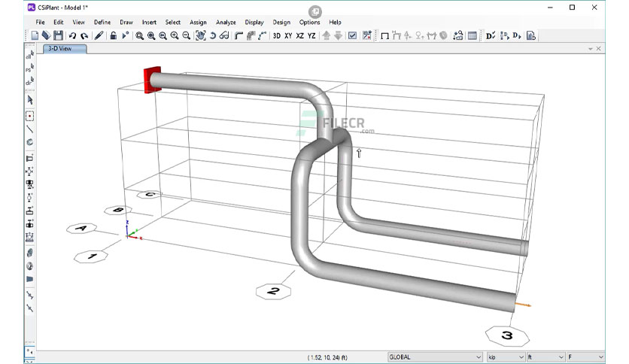Click grid label bubble 2
629x364 pixels.
coord(274,291)
